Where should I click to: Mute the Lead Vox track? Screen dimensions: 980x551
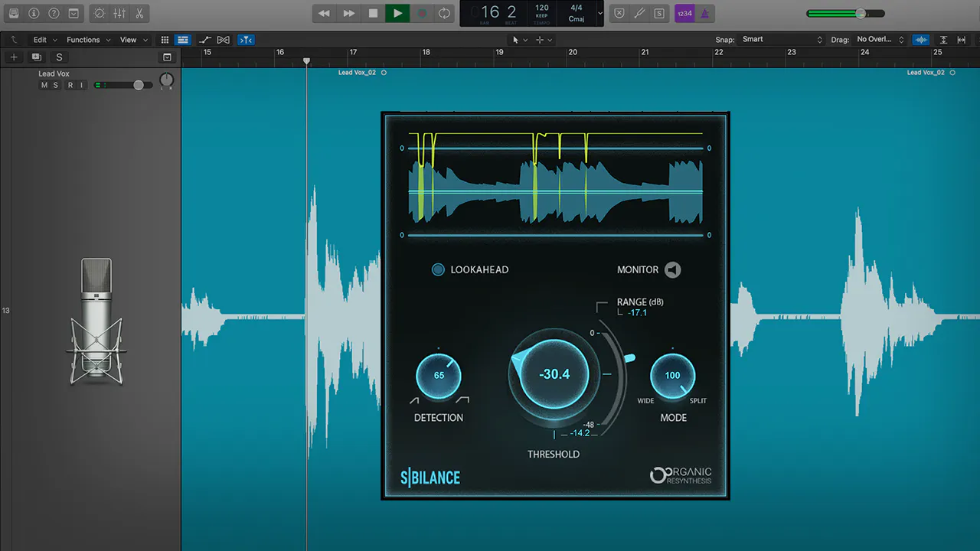[44, 85]
